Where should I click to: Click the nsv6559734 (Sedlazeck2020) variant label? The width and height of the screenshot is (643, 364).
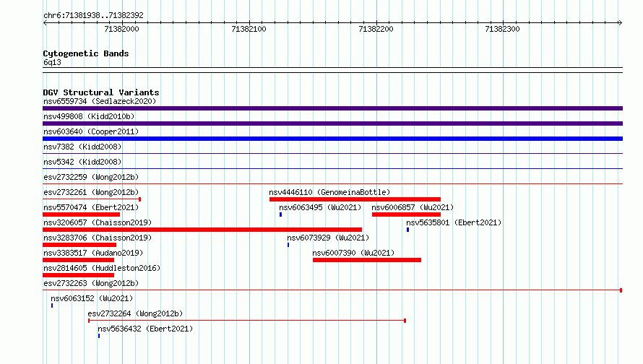pos(100,101)
